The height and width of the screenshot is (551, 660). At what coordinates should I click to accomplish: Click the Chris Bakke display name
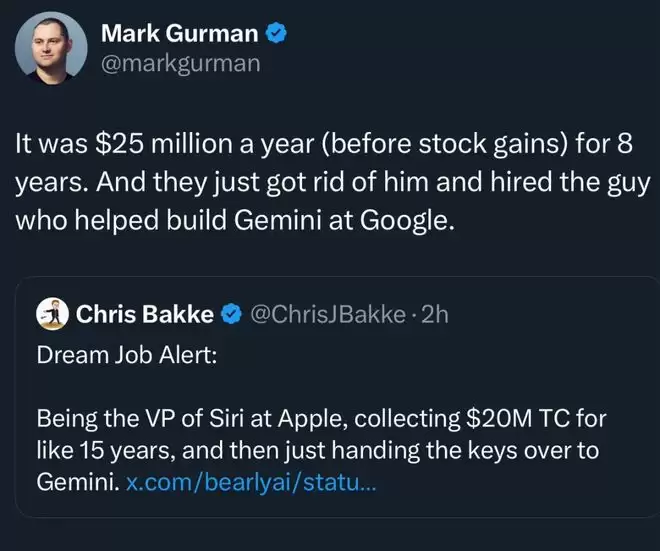pyautogui.click(x=145, y=315)
